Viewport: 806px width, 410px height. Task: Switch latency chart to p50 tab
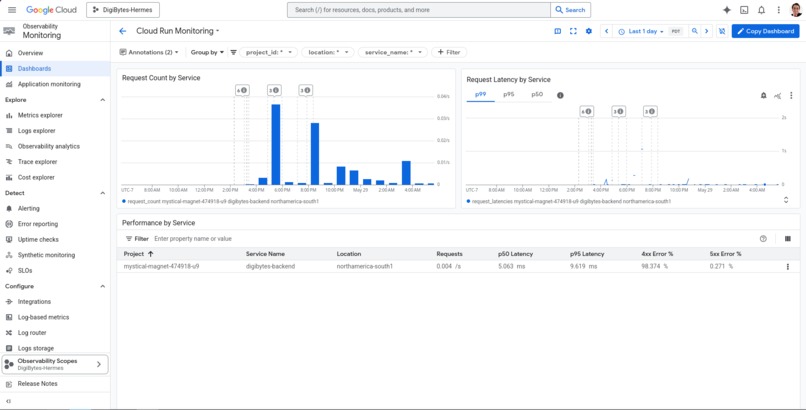pyautogui.click(x=537, y=95)
